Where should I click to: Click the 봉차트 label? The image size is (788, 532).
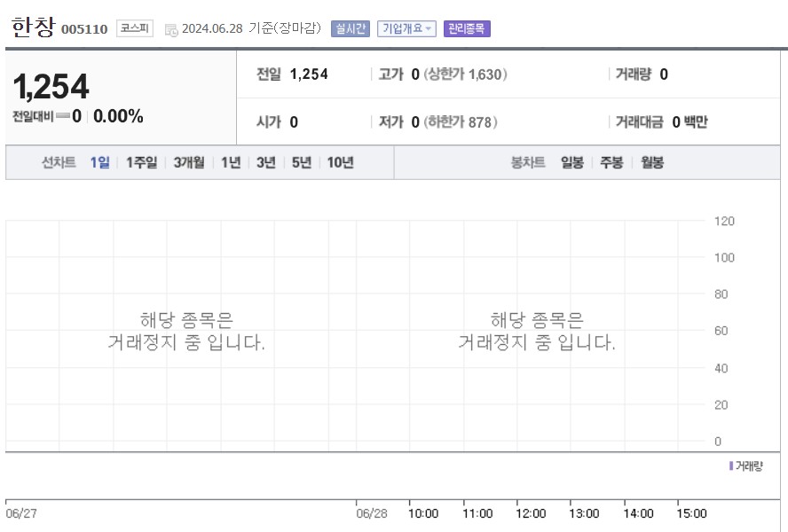[x=528, y=163]
